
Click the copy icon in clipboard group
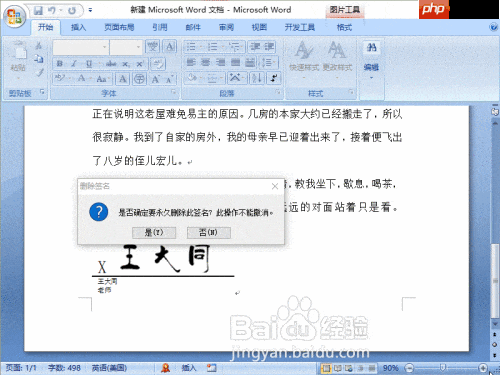[x=39, y=59]
